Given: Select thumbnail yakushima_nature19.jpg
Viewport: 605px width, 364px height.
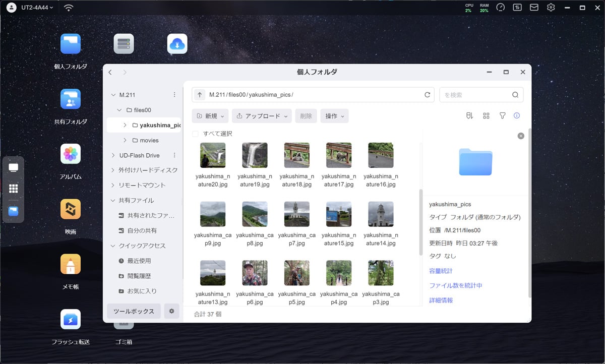Looking at the screenshot, I should [x=255, y=155].
